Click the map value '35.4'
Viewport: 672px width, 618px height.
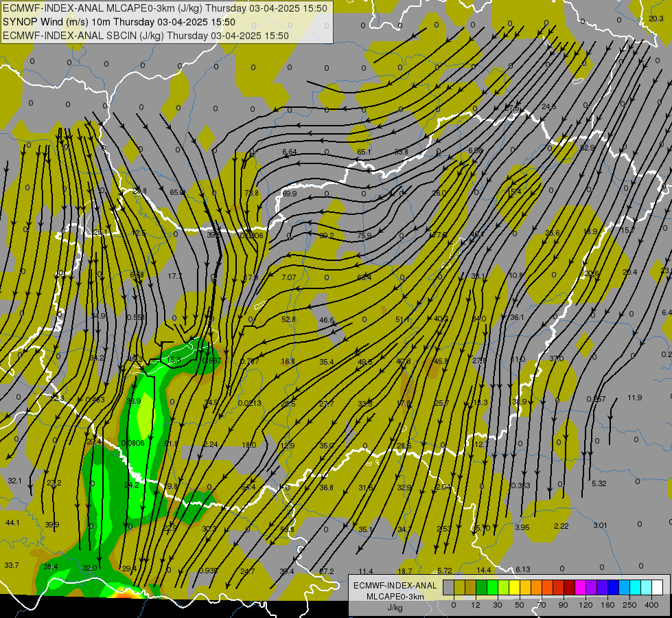pos(326,362)
